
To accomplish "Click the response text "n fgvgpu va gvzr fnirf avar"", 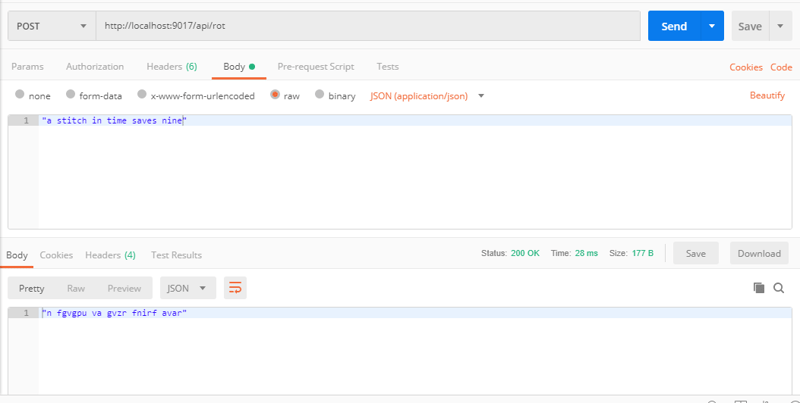I will (114, 313).
